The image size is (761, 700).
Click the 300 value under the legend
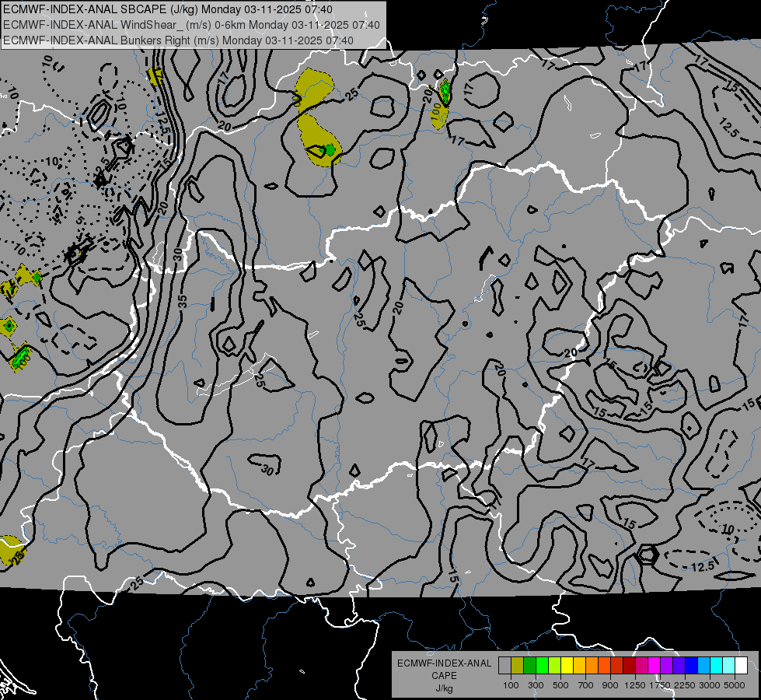[536, 685]
